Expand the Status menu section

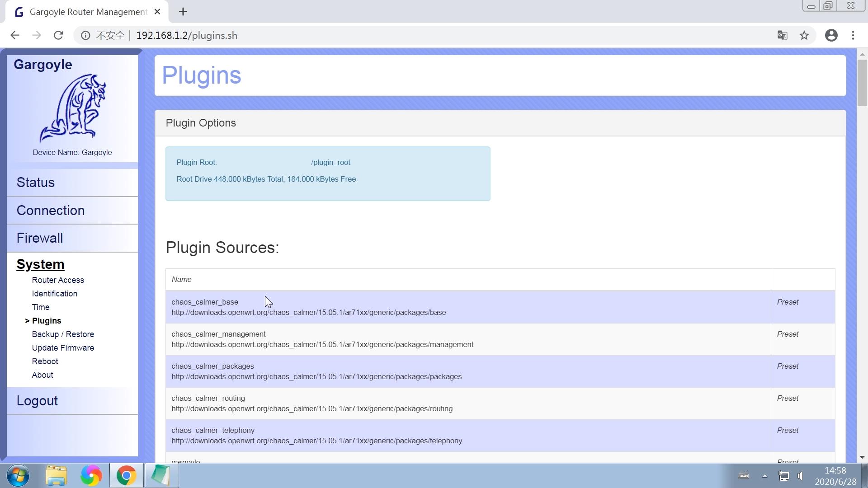pyautogui.click(x=36, y=183)
